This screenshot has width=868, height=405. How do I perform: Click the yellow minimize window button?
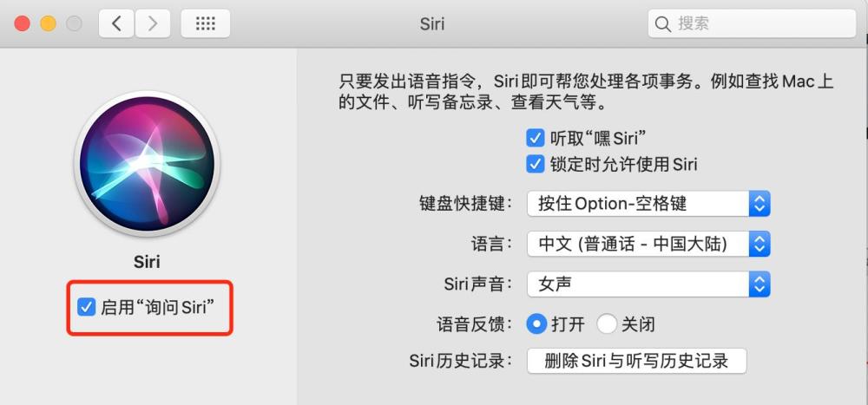click(x=49, y=23)
